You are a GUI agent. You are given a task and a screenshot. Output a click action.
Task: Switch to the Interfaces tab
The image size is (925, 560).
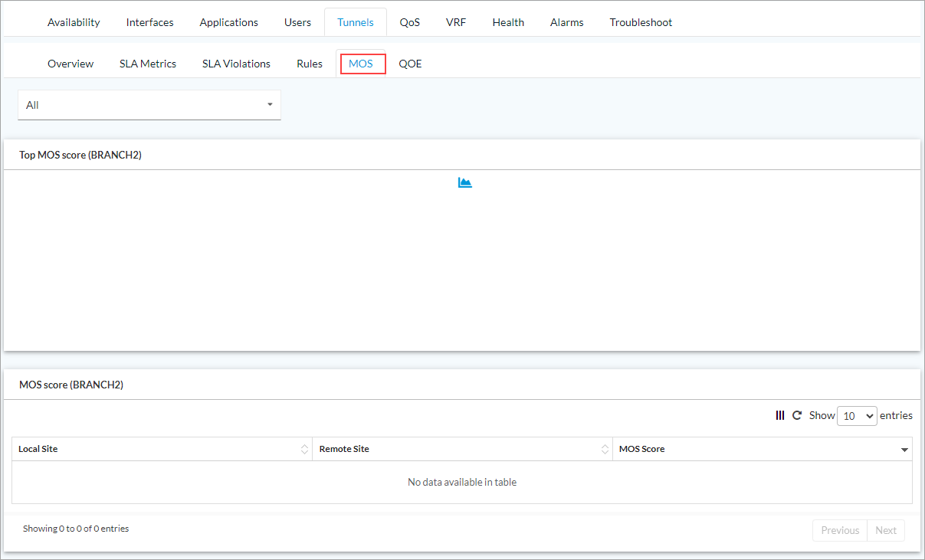[149, 22]
